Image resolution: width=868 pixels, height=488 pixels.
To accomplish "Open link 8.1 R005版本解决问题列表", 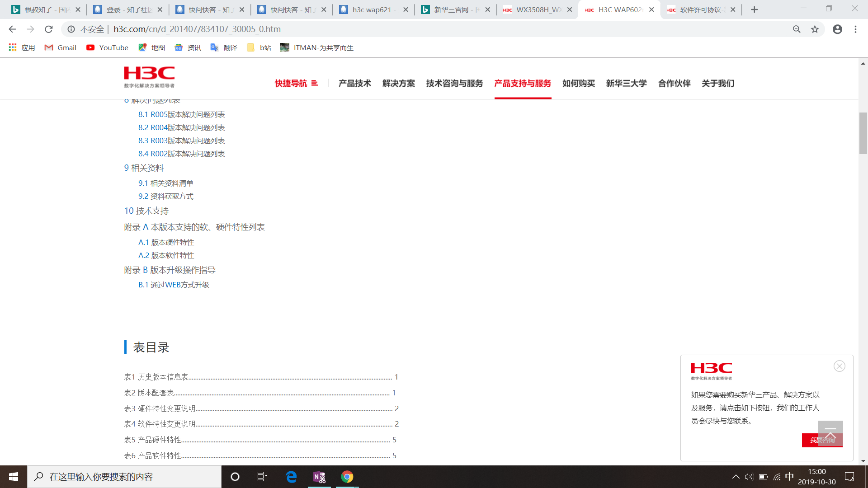I will click(x=181, y=114).
